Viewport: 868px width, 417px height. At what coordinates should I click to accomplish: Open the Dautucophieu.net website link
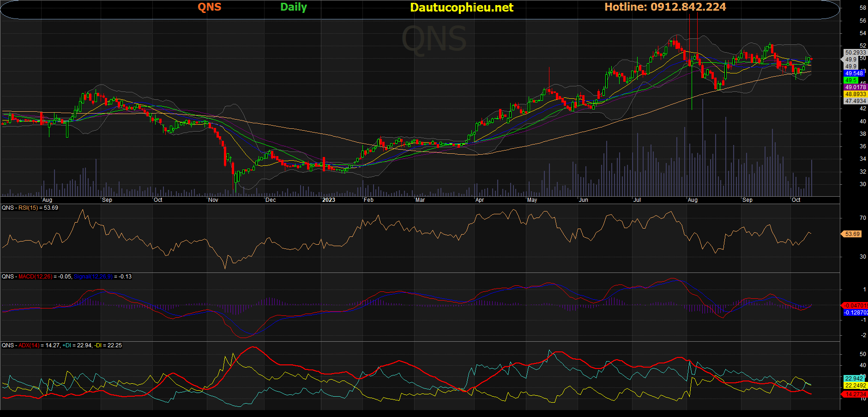(461, 7)
